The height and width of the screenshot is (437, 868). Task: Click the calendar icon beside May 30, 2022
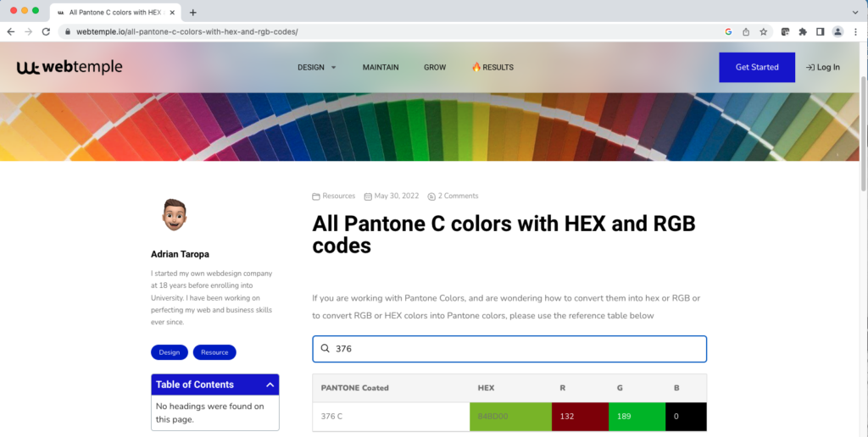pos(368,196)
